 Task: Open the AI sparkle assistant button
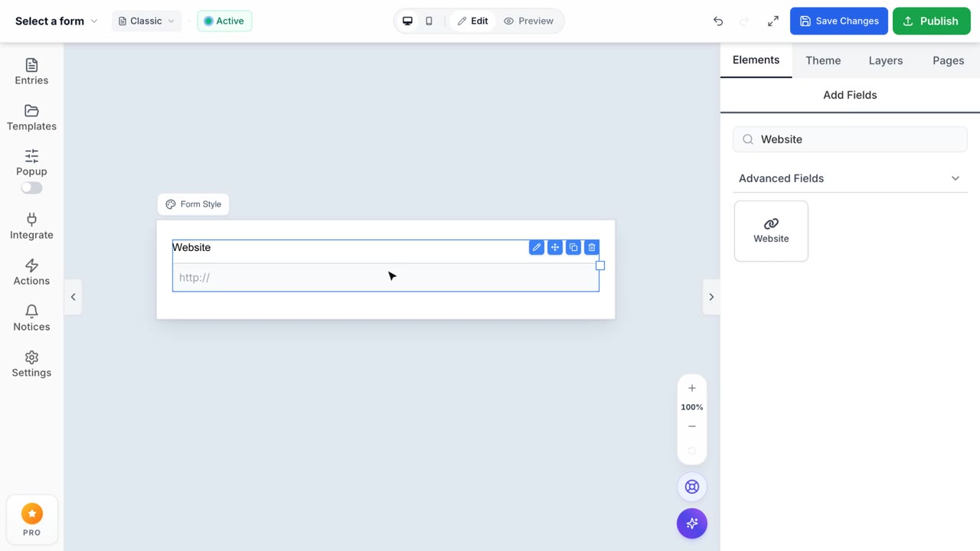(x=692, y=523)
